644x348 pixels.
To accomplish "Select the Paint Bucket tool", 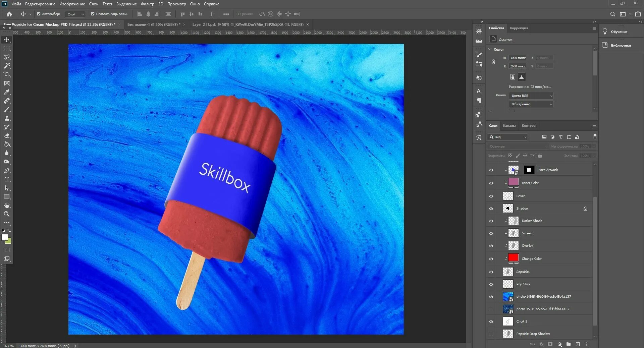I will [7, 144].
